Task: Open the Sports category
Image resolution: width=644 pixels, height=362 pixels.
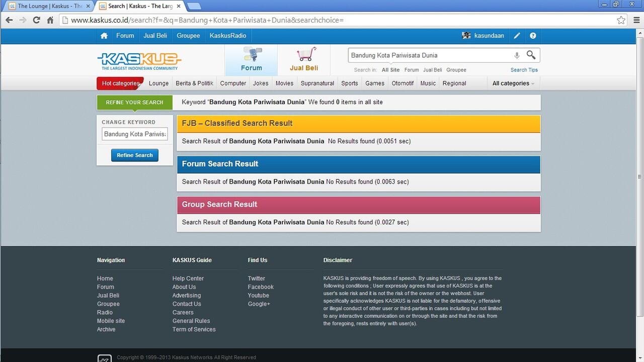Action: point(350,83)
